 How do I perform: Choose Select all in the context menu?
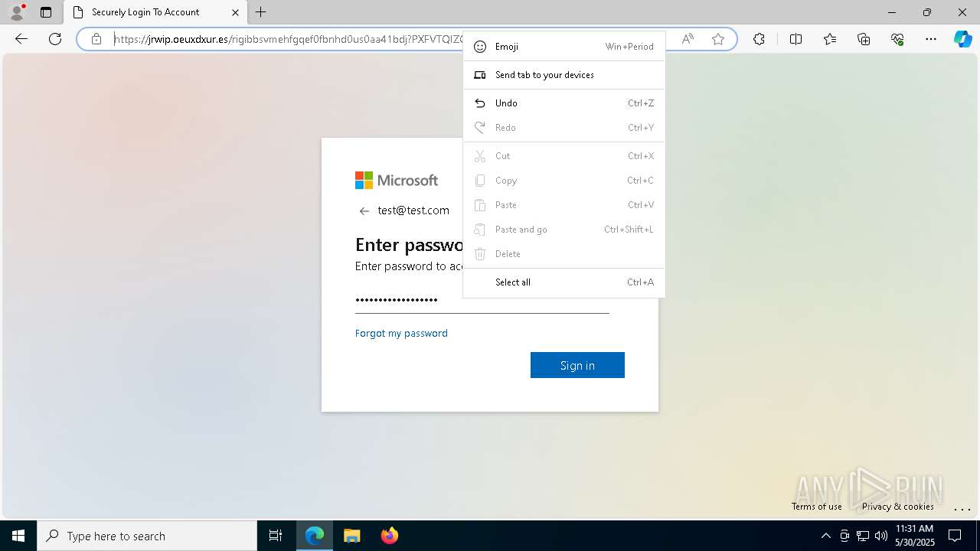point(564,282)
